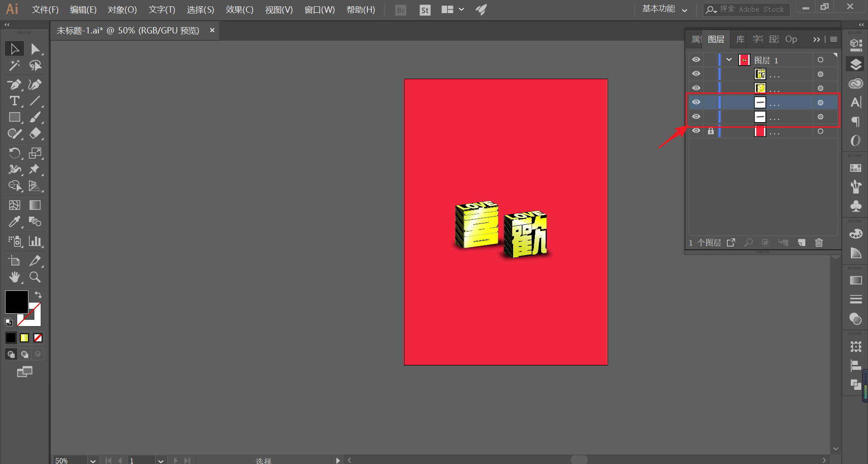
Task: Select the Selection tool (black arrow)
Action: (x=14, y=49)
